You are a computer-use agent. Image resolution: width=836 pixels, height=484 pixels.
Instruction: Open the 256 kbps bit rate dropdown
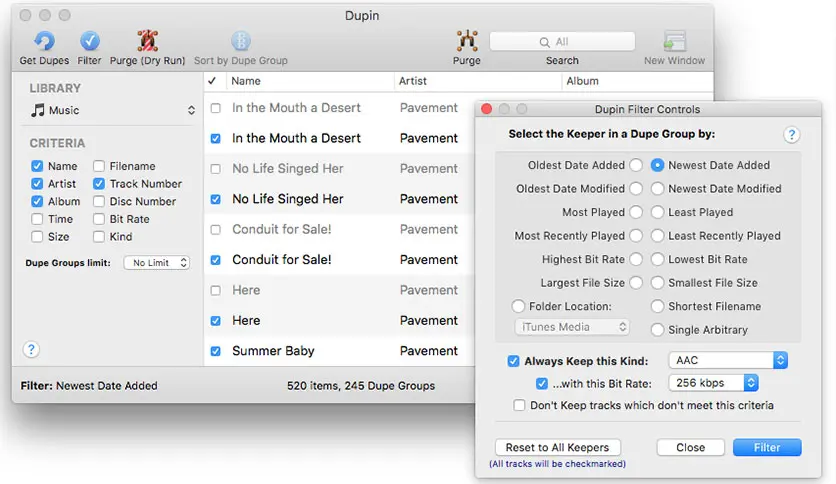point(713,383)
